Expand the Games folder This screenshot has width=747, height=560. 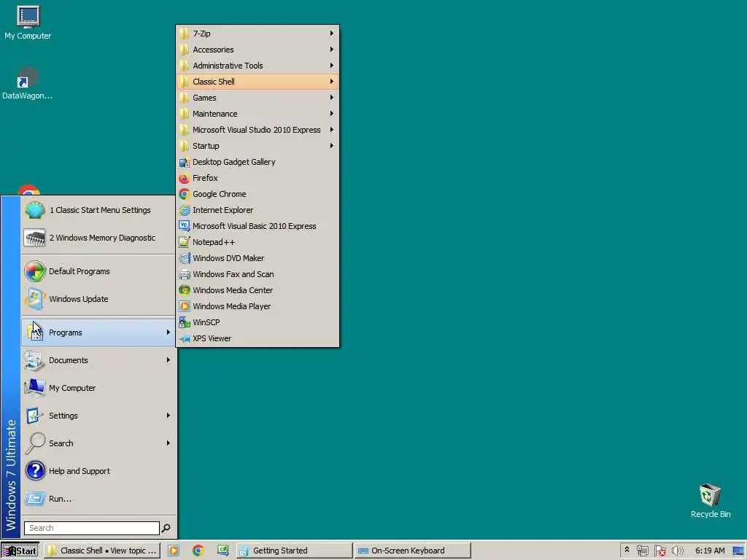[x=258, y=98]
